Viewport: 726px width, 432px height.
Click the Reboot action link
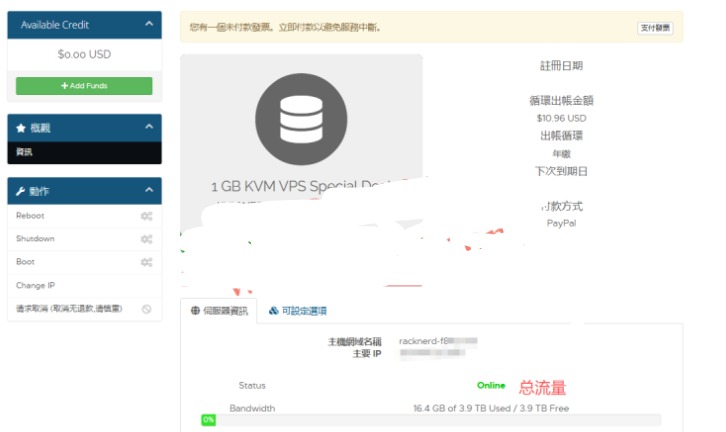30,216
